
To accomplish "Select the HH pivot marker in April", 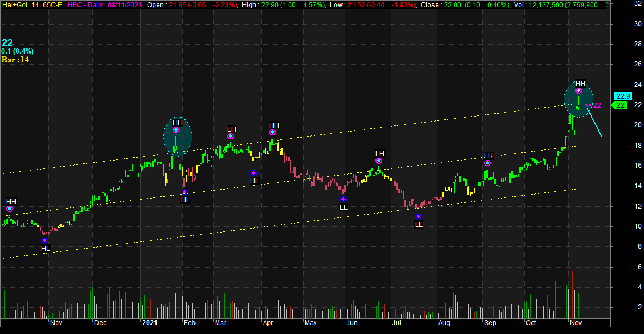I will [272, 133].
